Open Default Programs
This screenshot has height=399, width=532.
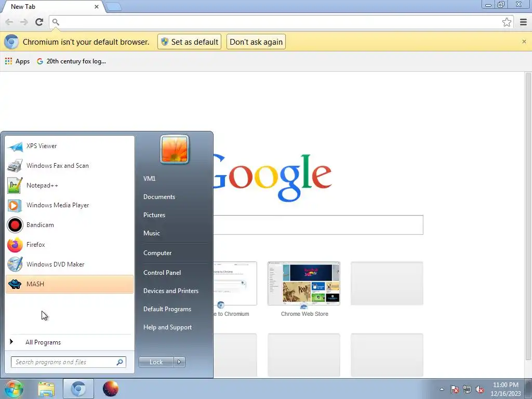coord(167,309)
